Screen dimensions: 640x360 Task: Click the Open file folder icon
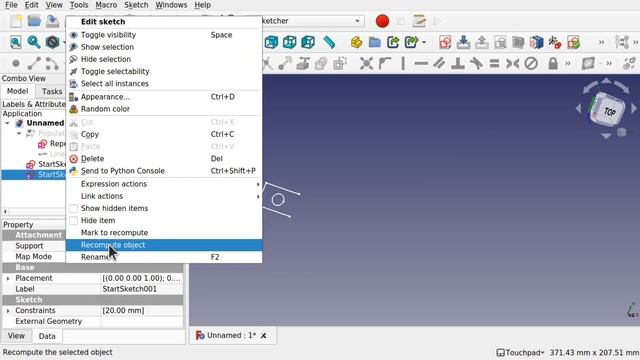34,21
